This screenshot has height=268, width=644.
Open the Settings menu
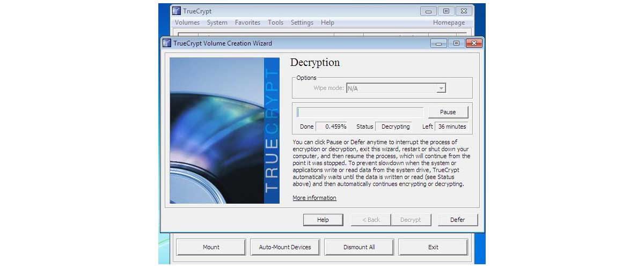[302, 23]
